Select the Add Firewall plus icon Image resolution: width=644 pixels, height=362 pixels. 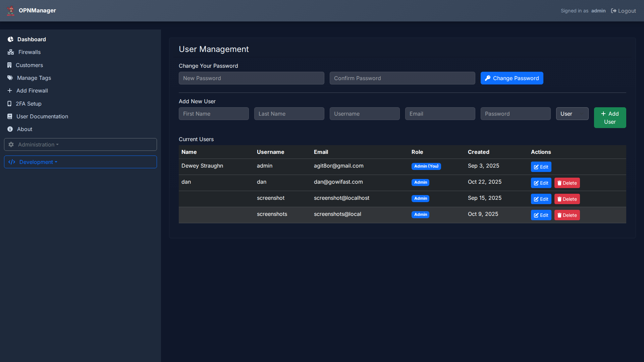click(x=10, y=90)
